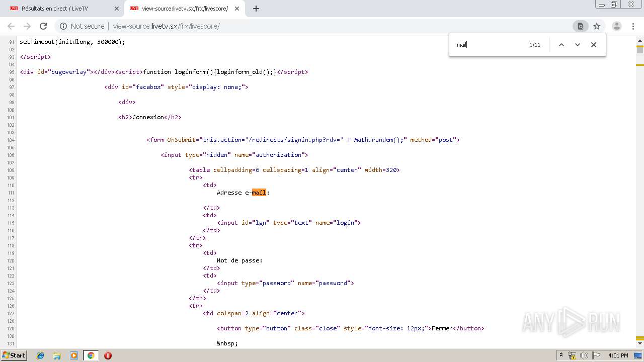Click the find-in-page icon in omnibox
The width and height of the screenshot is (644, 362).
580,26
